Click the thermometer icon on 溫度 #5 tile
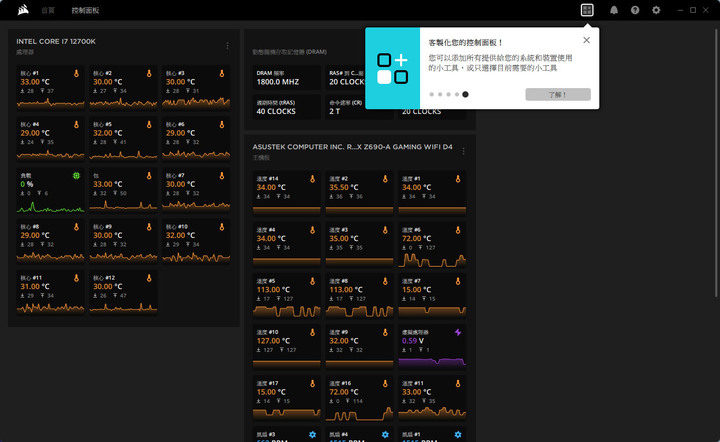This screenshot has height=442, width=720. click(x=312, y=281)
